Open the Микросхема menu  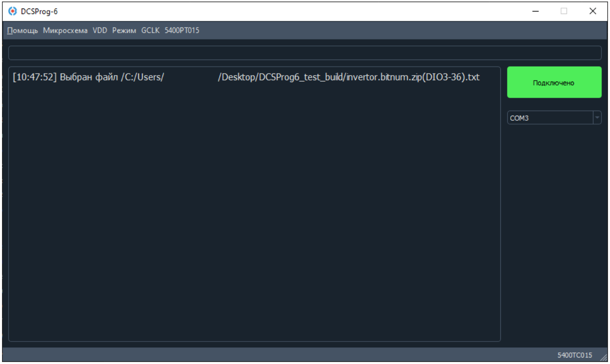pyautogui.click(x=66, y=31)
